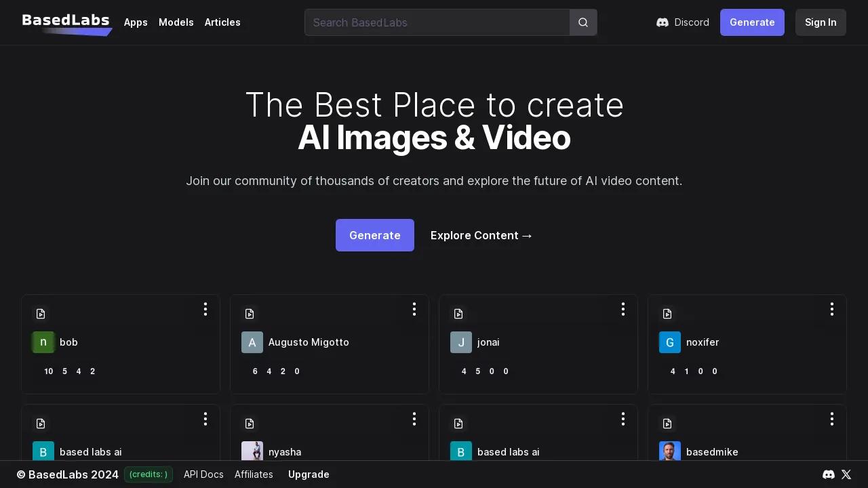Click the video file icon on nyasha's card
868x488 pixels.
coord(250,424)
